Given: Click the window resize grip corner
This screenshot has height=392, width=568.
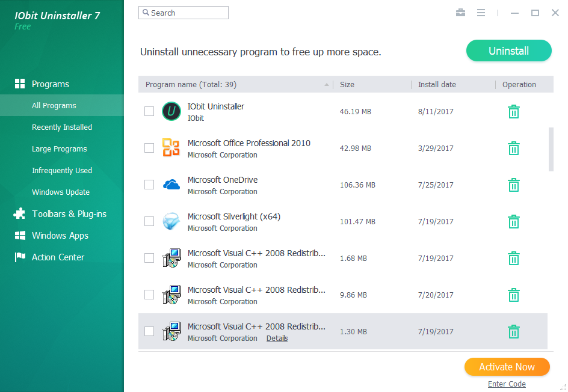Looking at the screenshot, I should coord(563,387).
